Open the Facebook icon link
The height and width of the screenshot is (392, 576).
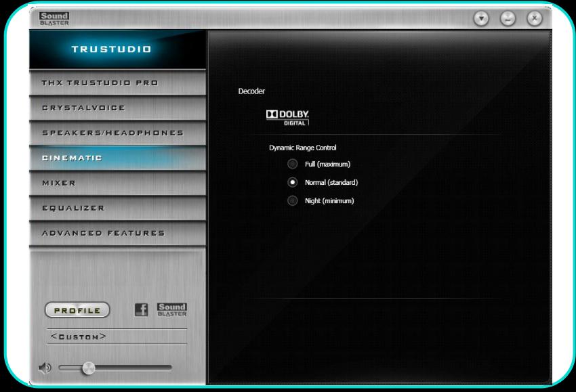[141, 309]
